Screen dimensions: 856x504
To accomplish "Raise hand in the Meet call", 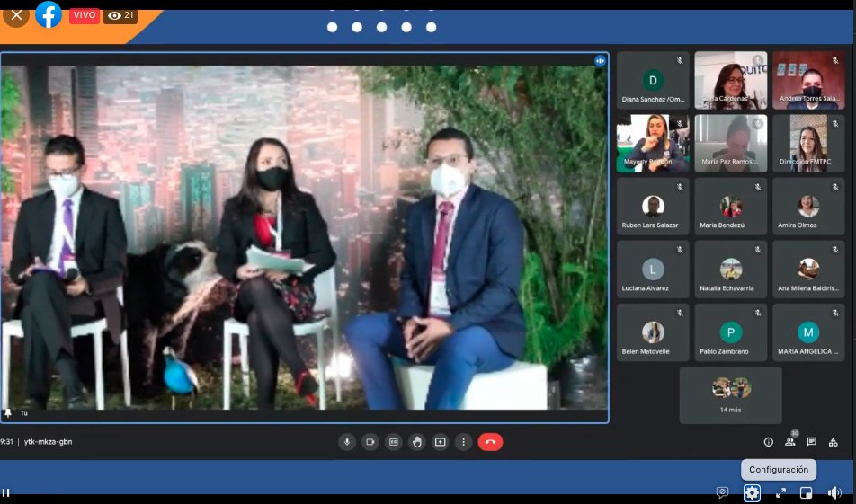I will click(417, 442).
